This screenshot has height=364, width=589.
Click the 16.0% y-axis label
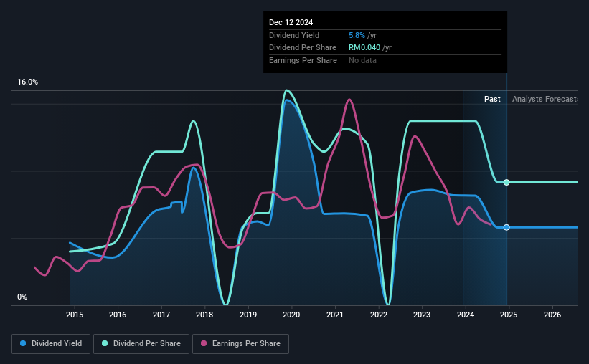(27, 82)
